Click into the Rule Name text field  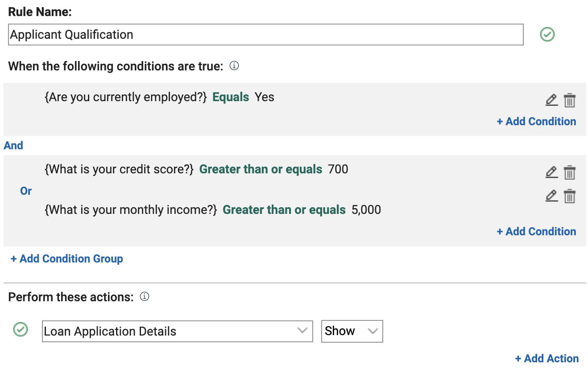tap(265, 35)
